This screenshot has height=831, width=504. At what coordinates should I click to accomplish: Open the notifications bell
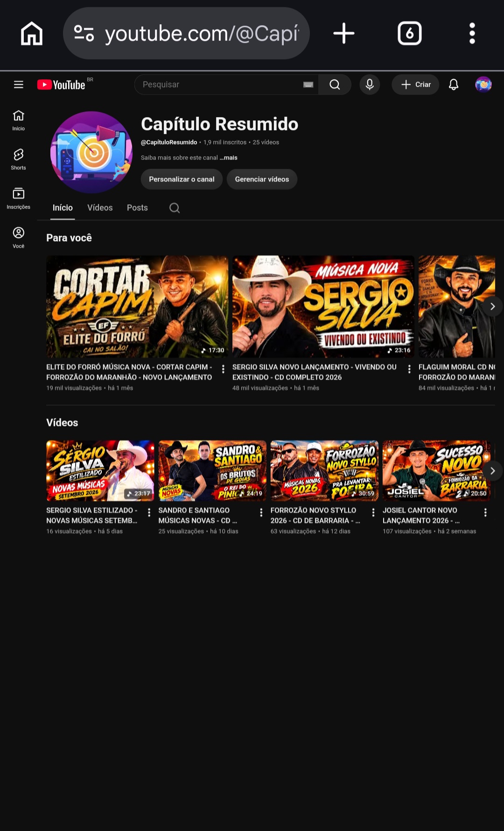[x=454, y=84]
